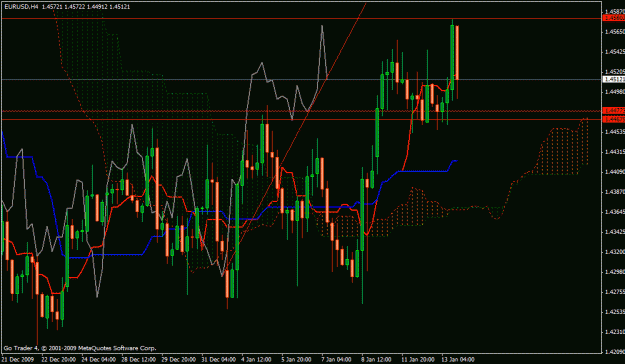This screenshot has width=625, height=364.
Task: Click the 31 Dec 04:00 time label
Action: point(218,359)
